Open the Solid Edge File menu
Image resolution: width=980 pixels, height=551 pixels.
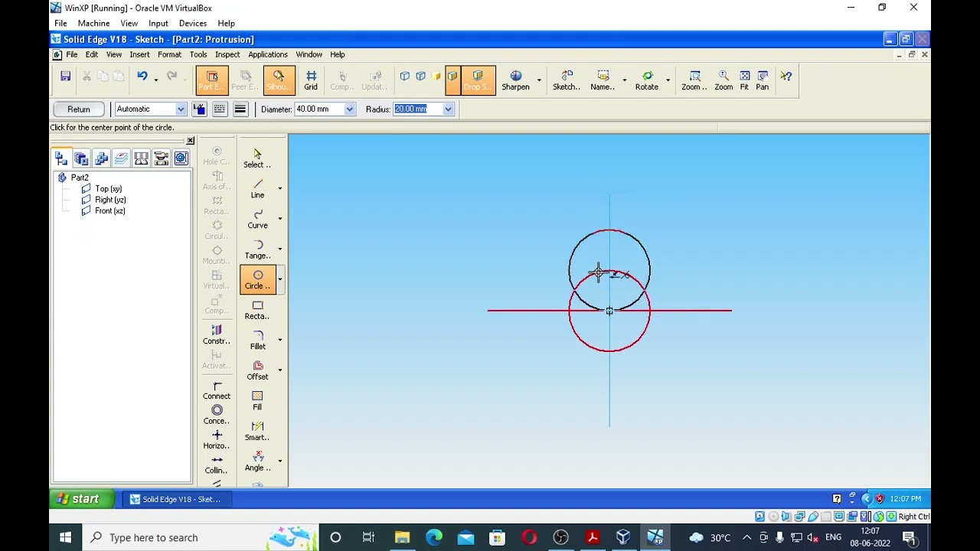pos(71,54)
